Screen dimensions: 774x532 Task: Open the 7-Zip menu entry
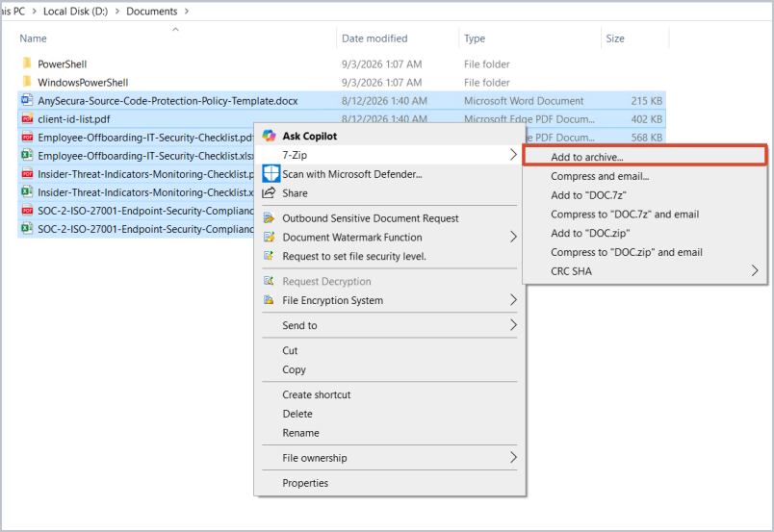click(390, 155)
